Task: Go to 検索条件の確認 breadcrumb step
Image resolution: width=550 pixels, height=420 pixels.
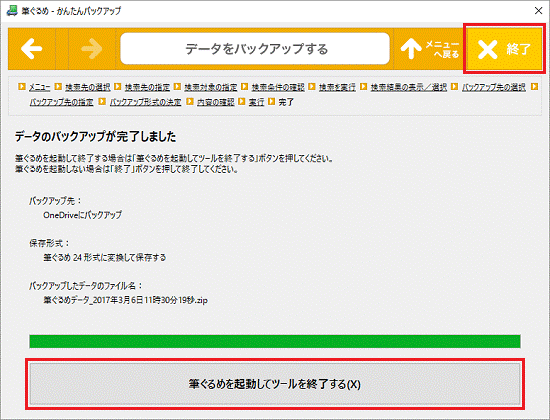Action: point(278,87)
